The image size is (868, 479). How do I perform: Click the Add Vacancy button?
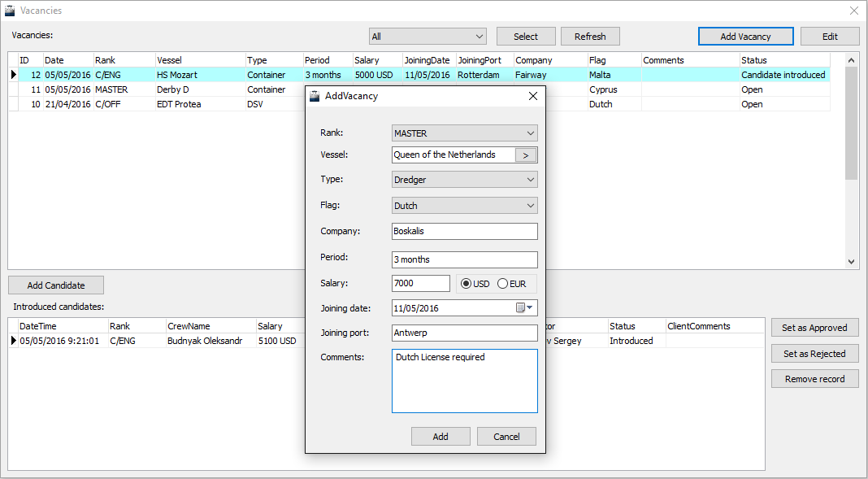(745, 37)
